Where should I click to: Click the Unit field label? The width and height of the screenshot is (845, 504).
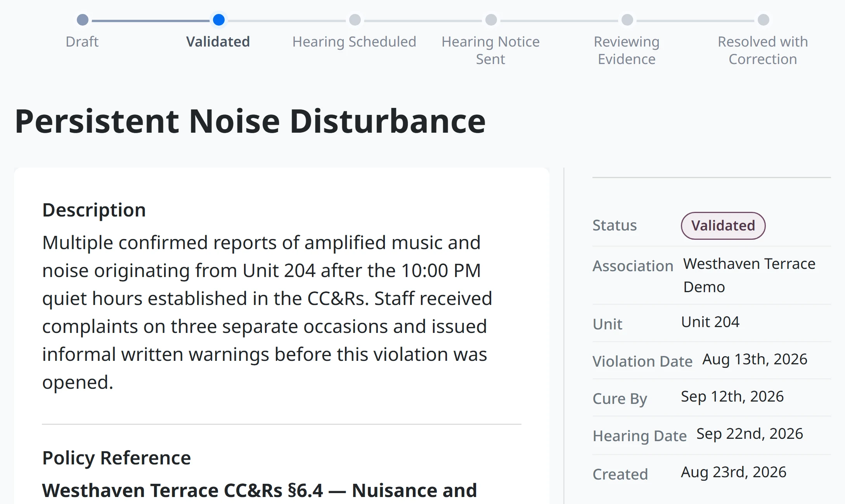[607, 324]
